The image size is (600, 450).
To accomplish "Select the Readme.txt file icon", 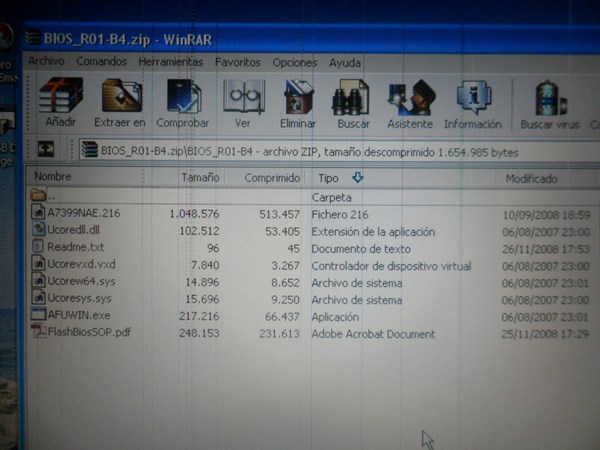I will tap(38, 246).
